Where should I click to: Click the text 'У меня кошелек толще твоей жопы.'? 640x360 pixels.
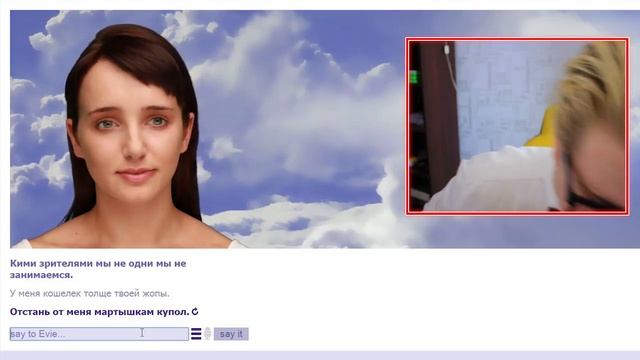90,293
